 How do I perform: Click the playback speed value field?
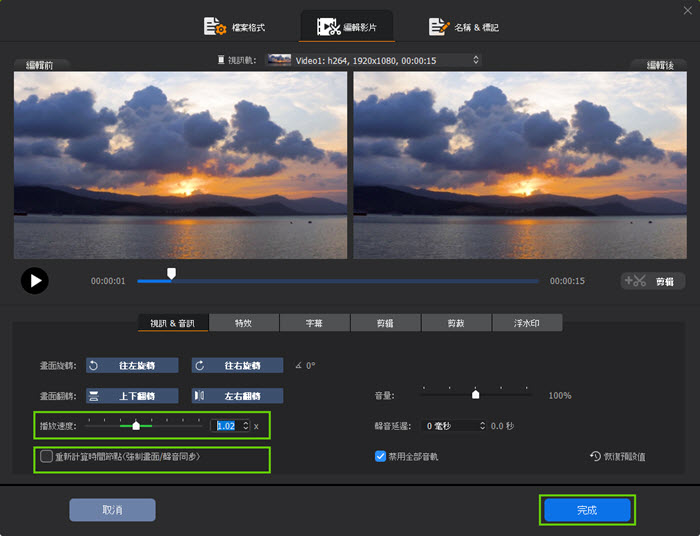coord(226,426)
